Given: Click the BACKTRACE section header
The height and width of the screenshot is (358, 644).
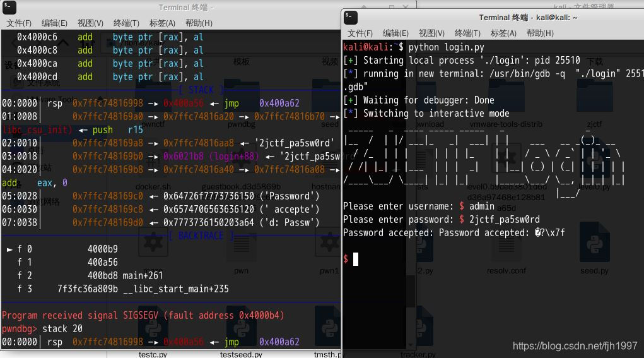Looking at the screenshot, I should (201, 236).
